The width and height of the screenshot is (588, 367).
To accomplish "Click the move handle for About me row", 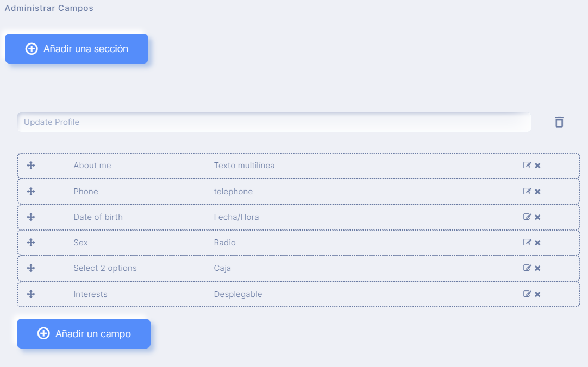I will 31,166.
